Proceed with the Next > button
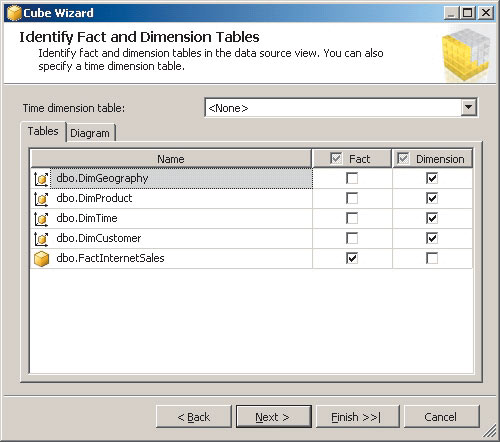Screen dimensions: 500x442 tap(274, 417)
